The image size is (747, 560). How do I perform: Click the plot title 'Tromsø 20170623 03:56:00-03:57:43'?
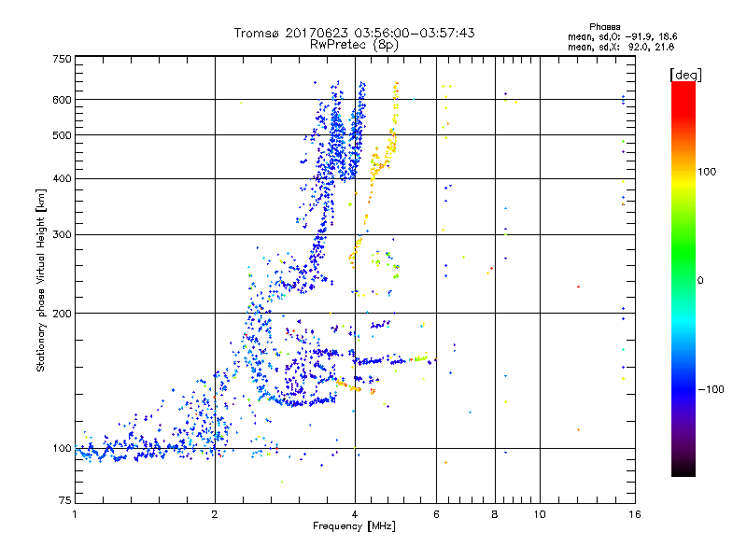(354, 33)
